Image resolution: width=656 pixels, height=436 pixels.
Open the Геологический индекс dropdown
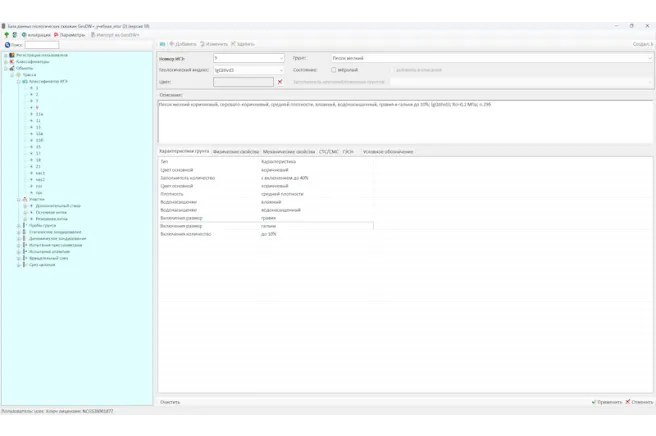(x=281, y=70)
